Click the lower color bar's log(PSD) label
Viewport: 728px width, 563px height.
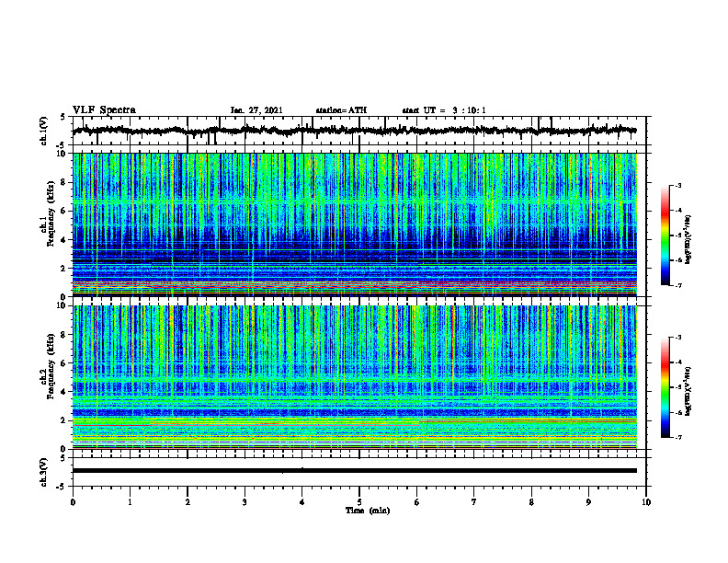tap(689, 391)
